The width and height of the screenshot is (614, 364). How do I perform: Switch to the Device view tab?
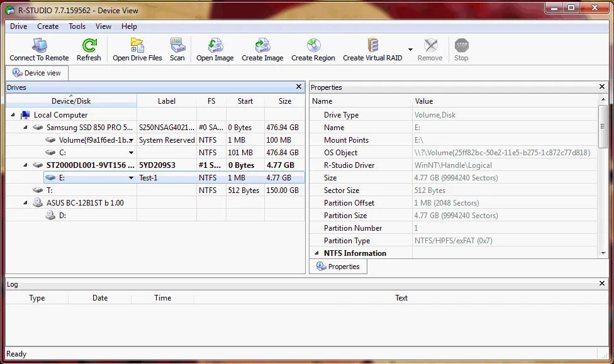pyautogui.click(x=36, y=72)
